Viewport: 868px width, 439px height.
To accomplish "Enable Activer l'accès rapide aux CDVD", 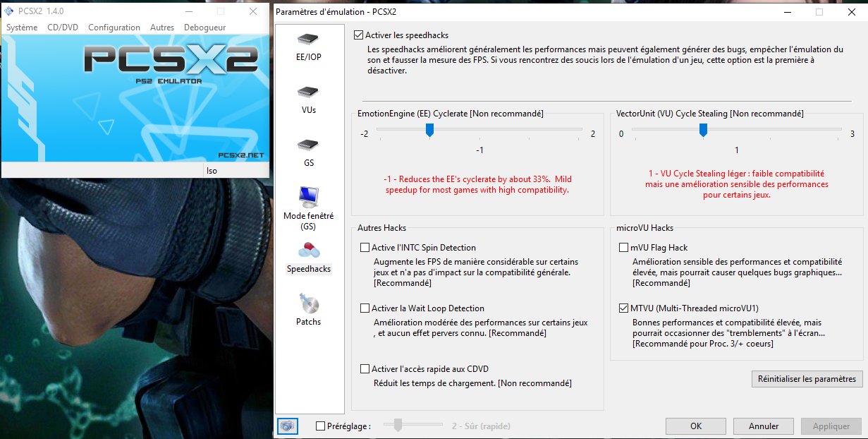I will coord(365,369).
